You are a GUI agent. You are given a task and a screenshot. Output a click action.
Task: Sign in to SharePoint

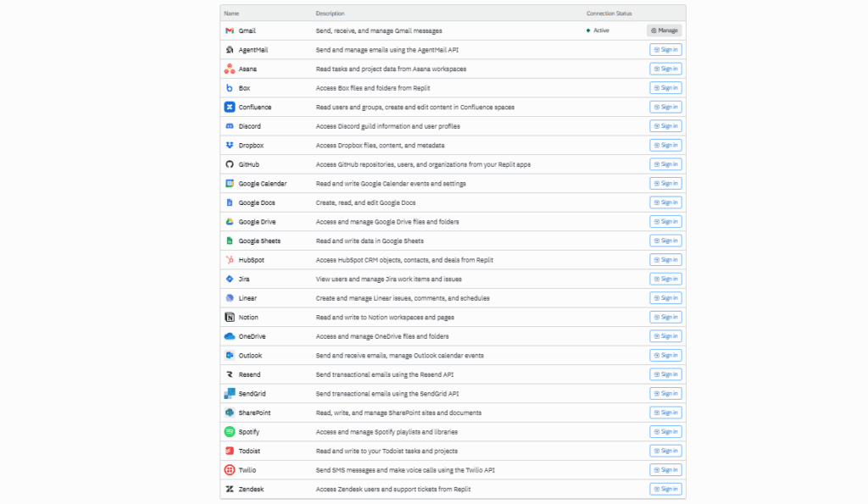665,413
